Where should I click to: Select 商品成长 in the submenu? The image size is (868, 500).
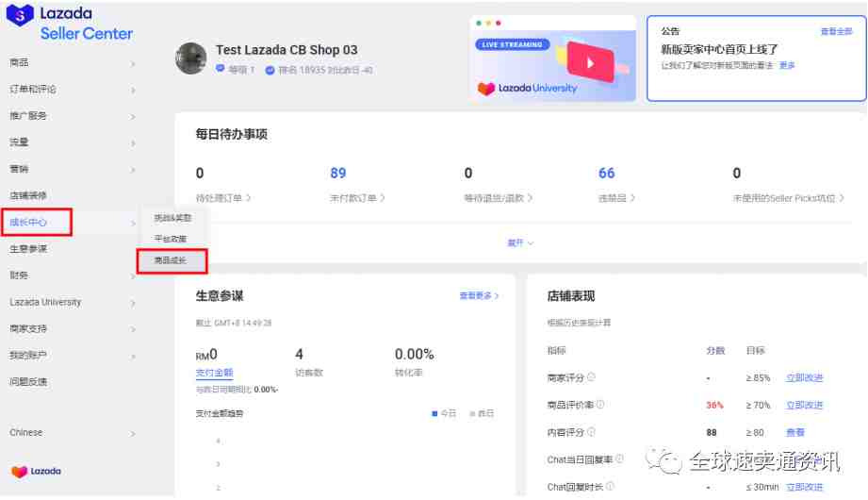(x=171, y=260)
